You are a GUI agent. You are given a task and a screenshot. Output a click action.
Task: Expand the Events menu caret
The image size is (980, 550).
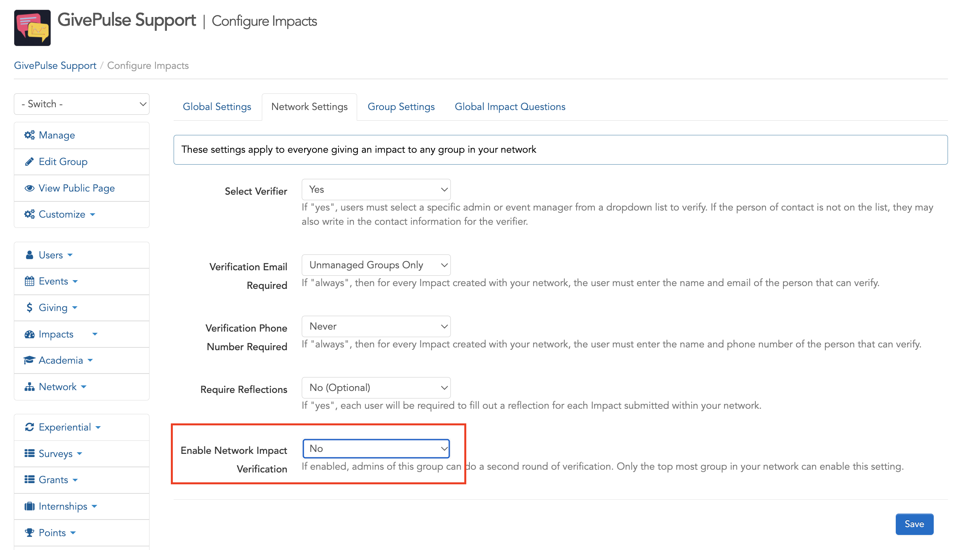(x=75, y=282)
